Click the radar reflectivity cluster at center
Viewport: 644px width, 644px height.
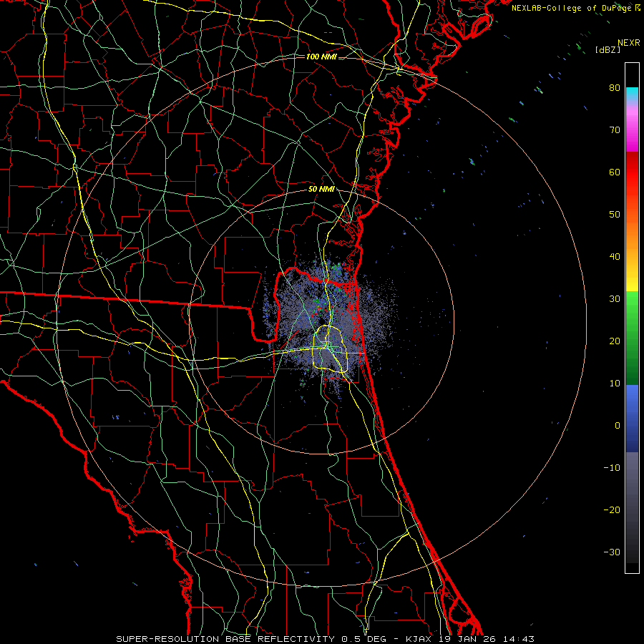point(328,324)
